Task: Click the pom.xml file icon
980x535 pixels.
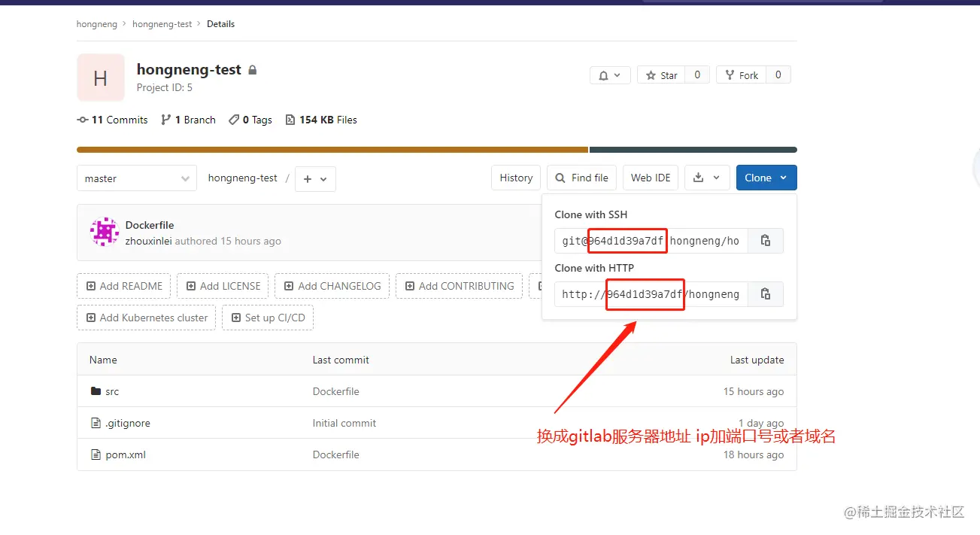Action: tap(96, 454)
